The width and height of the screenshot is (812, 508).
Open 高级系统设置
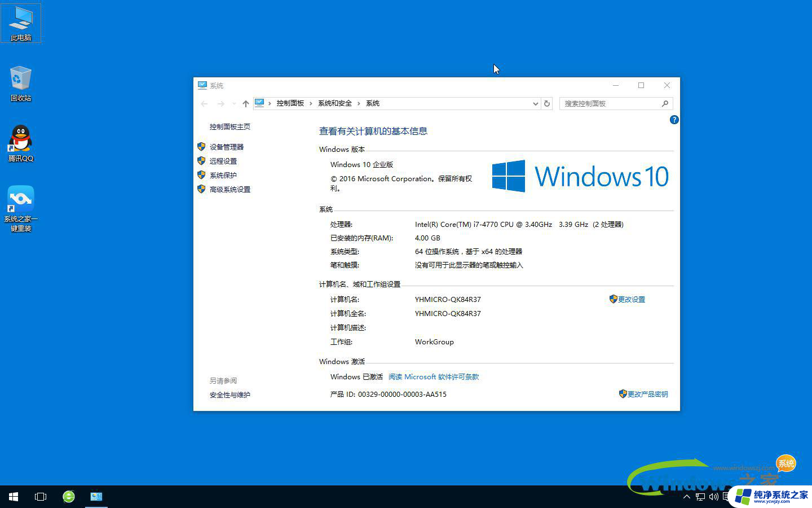tap(230, 189)
